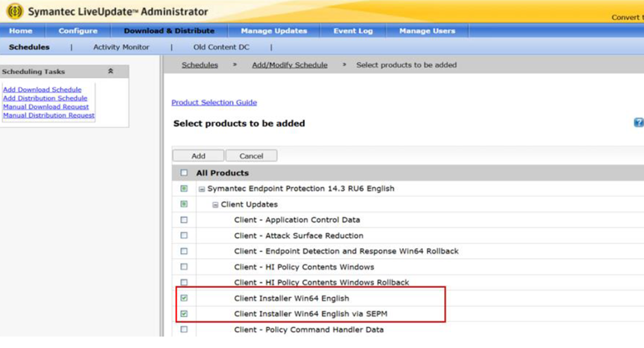Open the Product Selection Guide link
The height and width of the screenshot is (348, 644).
point(214,103)
